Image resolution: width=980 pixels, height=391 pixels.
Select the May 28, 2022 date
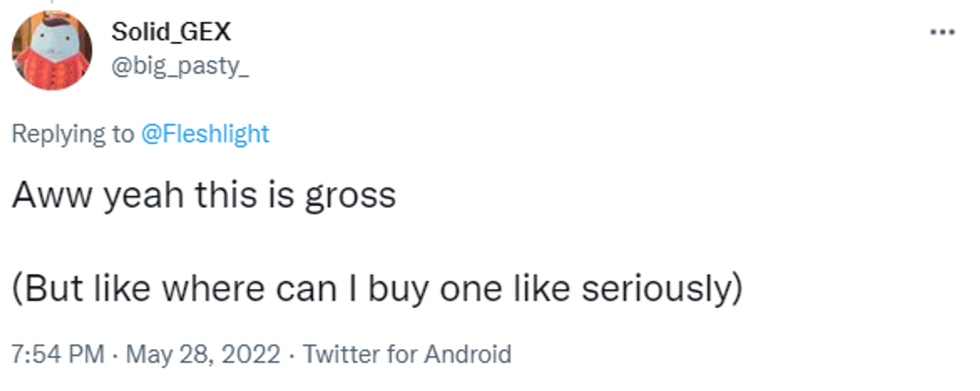click(x=203, y=355)
